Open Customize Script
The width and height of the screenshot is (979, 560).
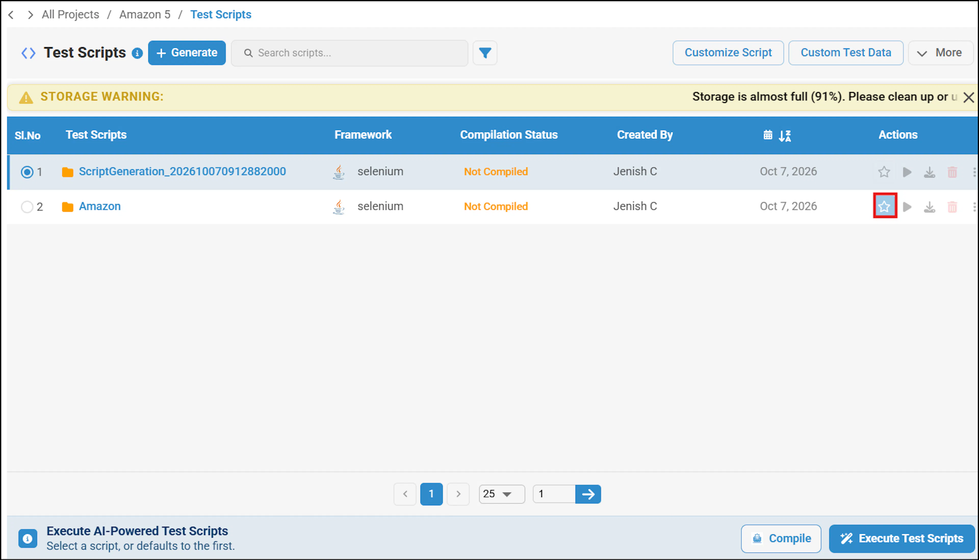tap(728, 53)
